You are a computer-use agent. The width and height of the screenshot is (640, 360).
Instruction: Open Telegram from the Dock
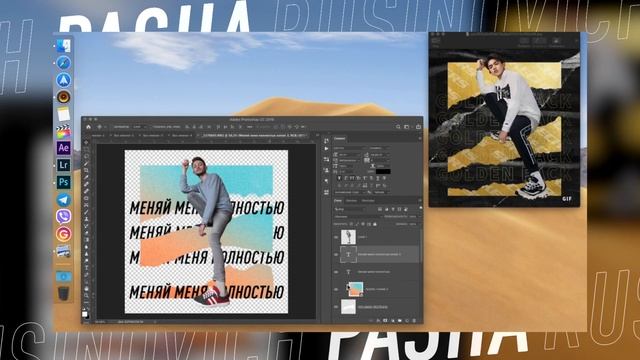[x=63, y=200]
